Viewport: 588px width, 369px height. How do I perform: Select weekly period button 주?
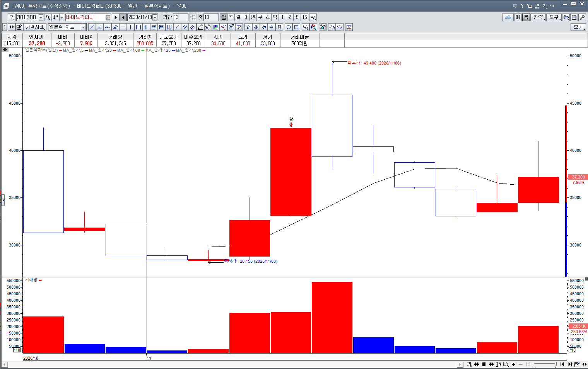[x=231, y=17]
